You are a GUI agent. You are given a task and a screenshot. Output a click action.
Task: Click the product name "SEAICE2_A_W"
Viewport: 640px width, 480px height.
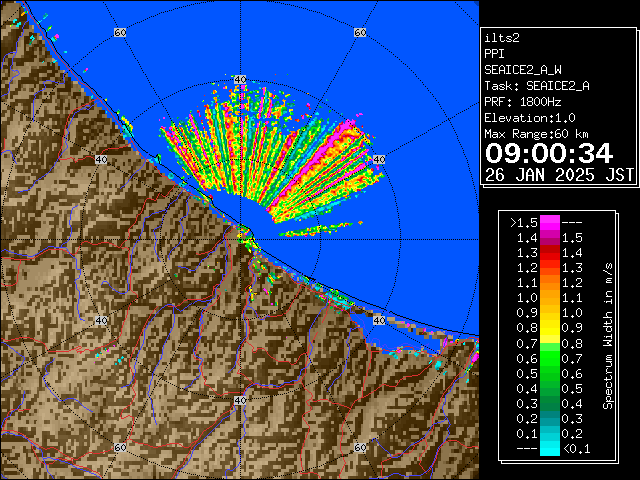523,70
